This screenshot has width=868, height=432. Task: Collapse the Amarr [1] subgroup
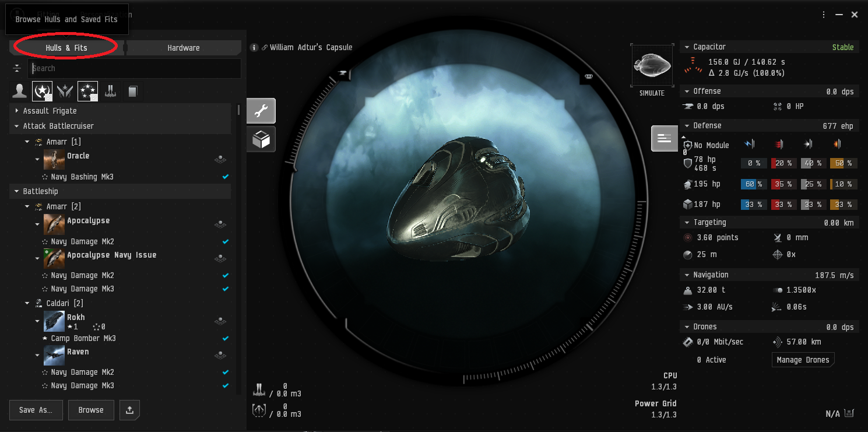(27, 142)
